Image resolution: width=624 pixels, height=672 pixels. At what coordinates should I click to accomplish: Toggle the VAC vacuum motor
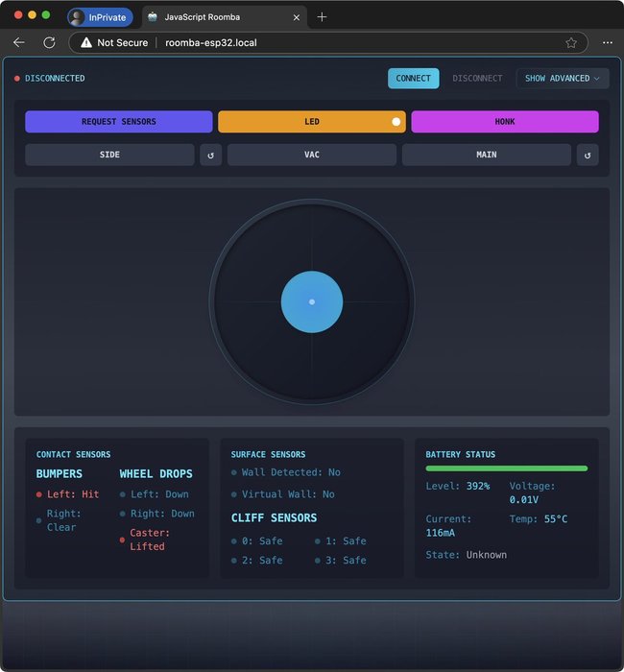[x=312, y=155]
